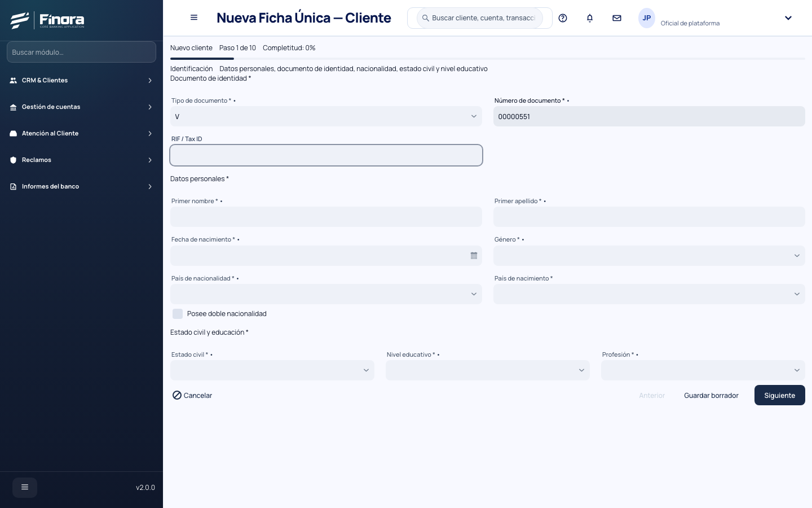Click the Atención al Cliente icon
The height and width of the screenshot is (508, 812).
tap(14, 133)
